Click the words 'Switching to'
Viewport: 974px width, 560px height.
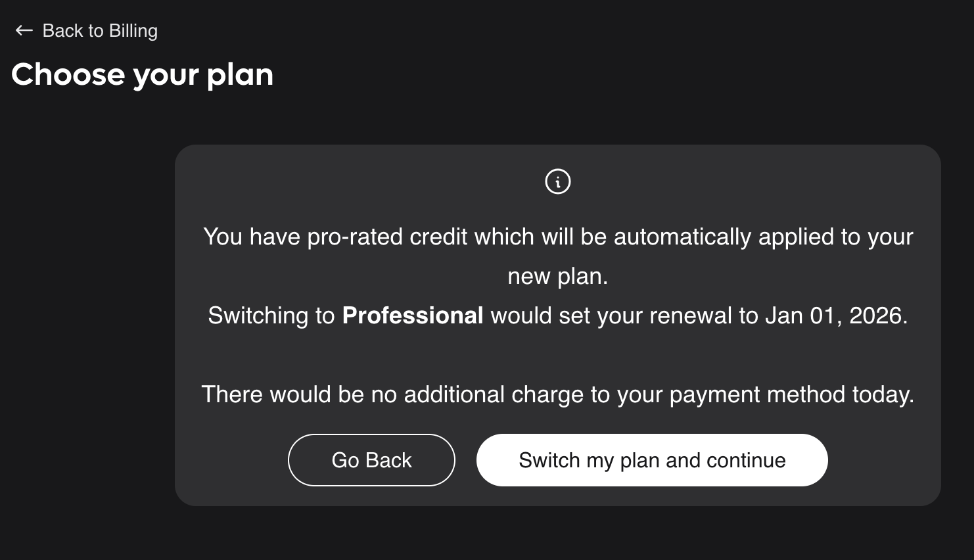tap(271, 315)
